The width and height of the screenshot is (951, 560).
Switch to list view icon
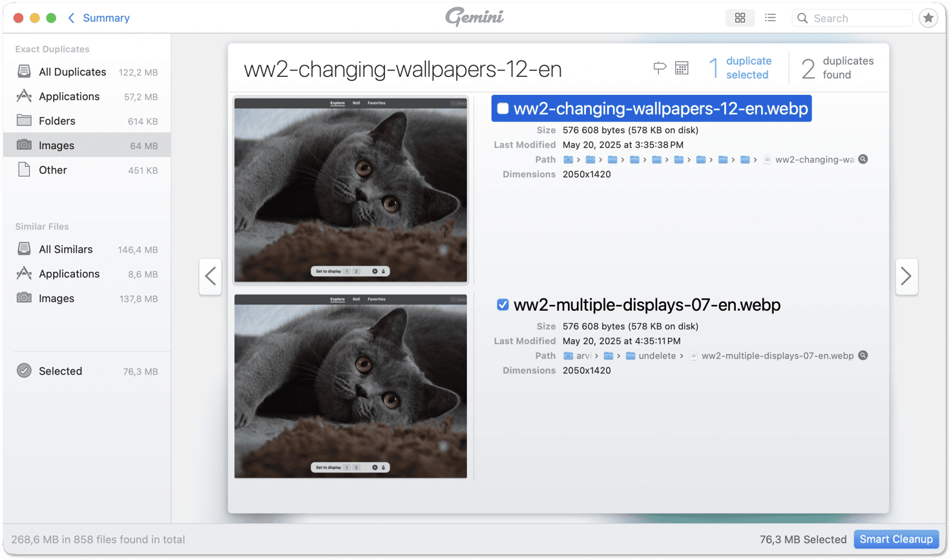point(770,18)
